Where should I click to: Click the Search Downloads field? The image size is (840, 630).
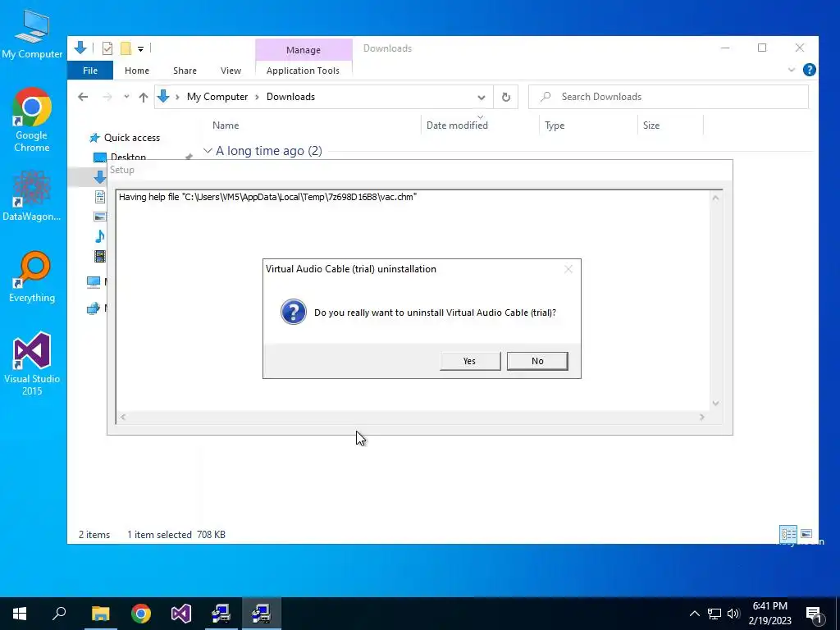[x=668, y=97]
